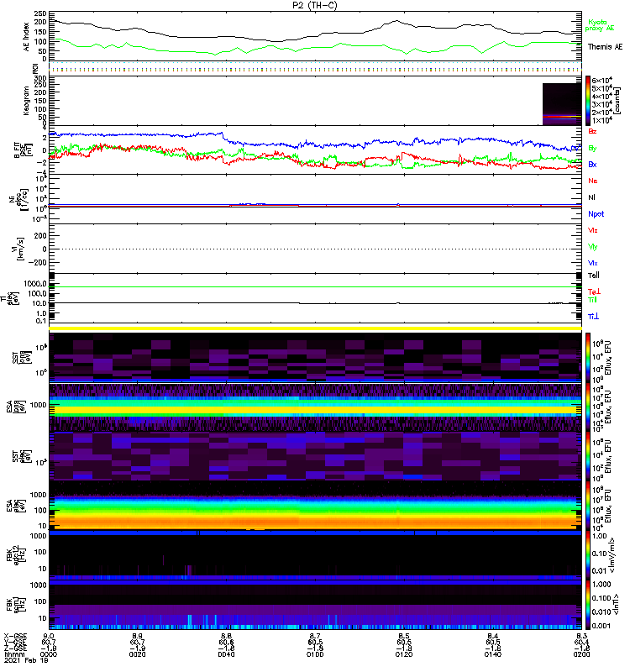Select the 0040 time tick
Screen dimensions: 630x672
tap(226, 654)
